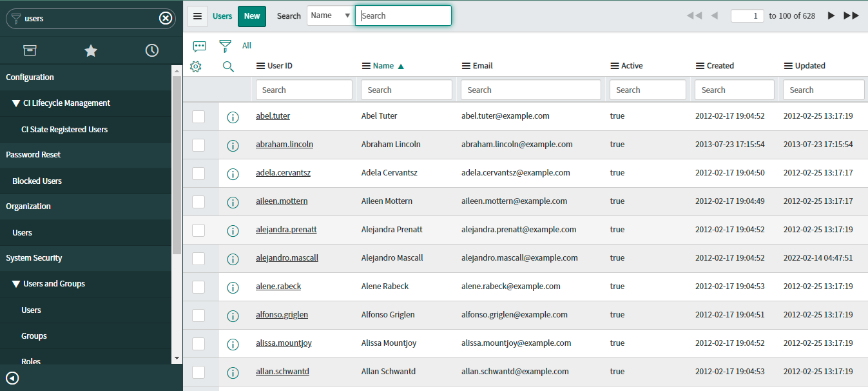The image size is (868, 391).
Task: Show favorites star tab
Action: point(91,50)
